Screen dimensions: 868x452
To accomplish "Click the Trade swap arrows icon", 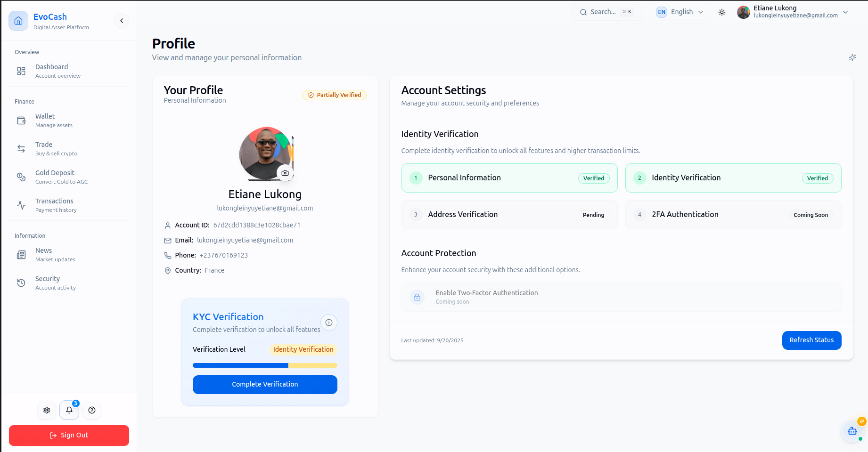I will pyautogui.click(x=21, y=149).
